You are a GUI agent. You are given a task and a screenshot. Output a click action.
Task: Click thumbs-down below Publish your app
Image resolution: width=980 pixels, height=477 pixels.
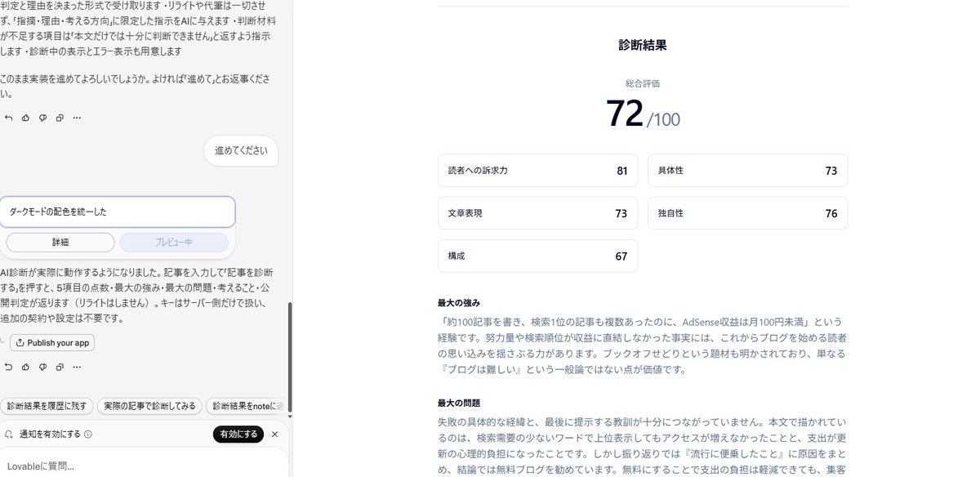pyautogui.click(x=42, y=367)
